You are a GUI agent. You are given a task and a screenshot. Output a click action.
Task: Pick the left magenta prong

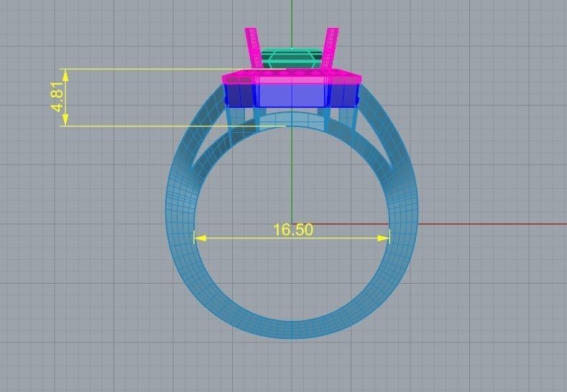pyautogui.click(x=254, y=49)
